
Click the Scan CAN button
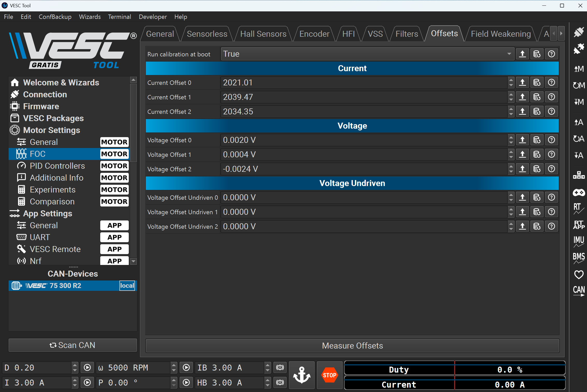click(73, 345)
